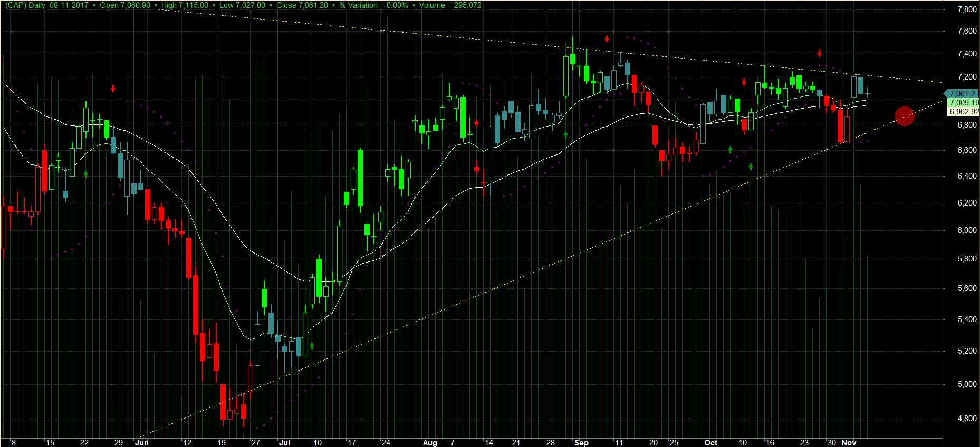Image resolution: width=980 pixels, height=447 pixels.
Task: Click the green buy arrow below early-October candles
Action: point(730,149)
